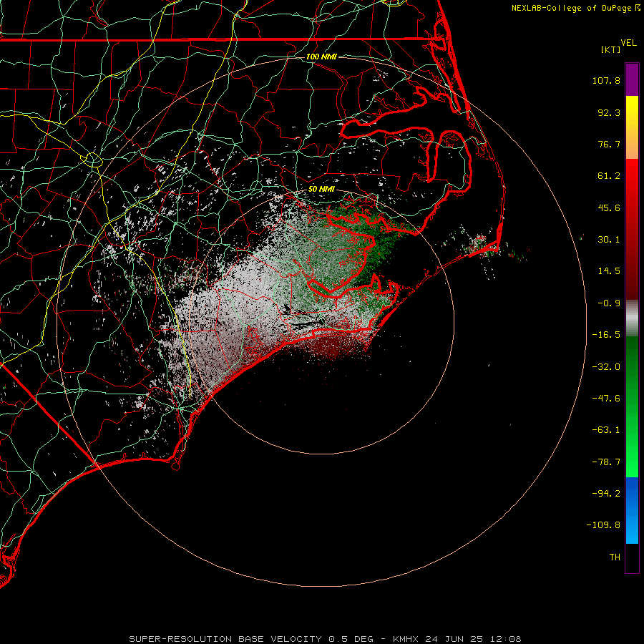Click the 50 NMI range ring label
This screenshot has height=644, width=644.
coord(321,189)
